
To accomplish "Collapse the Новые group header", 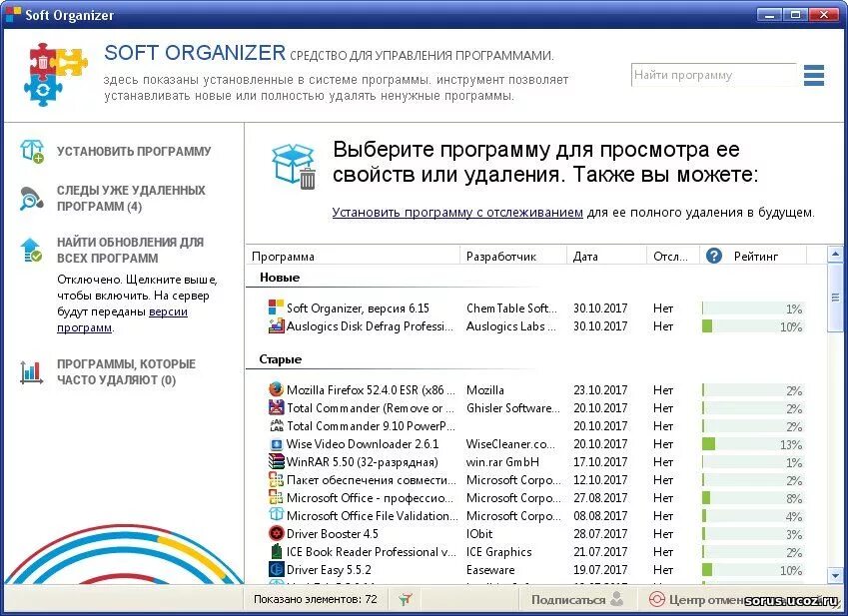I will coord(280,278).
